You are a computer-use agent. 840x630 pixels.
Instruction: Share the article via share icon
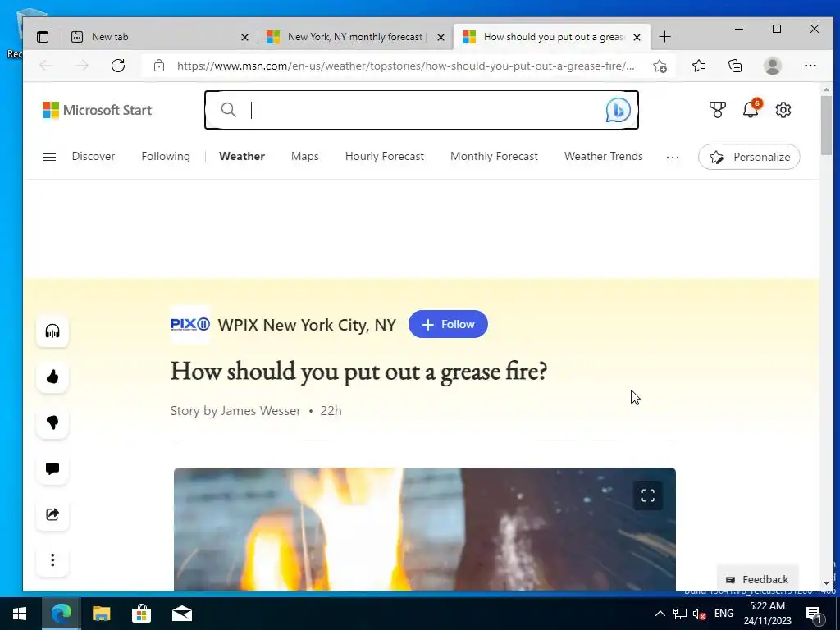coord(52,514)
